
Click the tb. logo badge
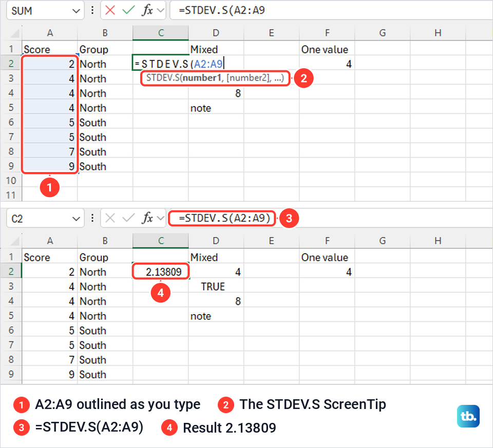click(468, 416)
